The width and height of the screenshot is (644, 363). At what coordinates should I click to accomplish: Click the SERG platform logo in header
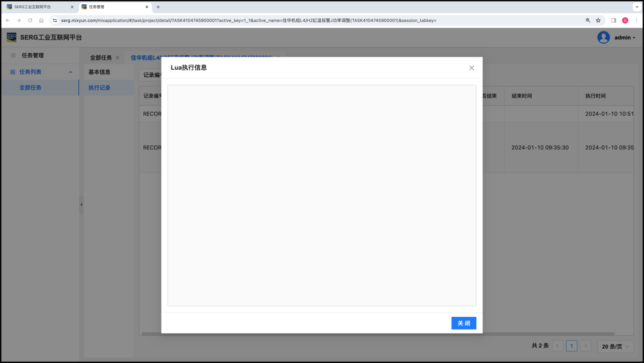pos(11,37)
